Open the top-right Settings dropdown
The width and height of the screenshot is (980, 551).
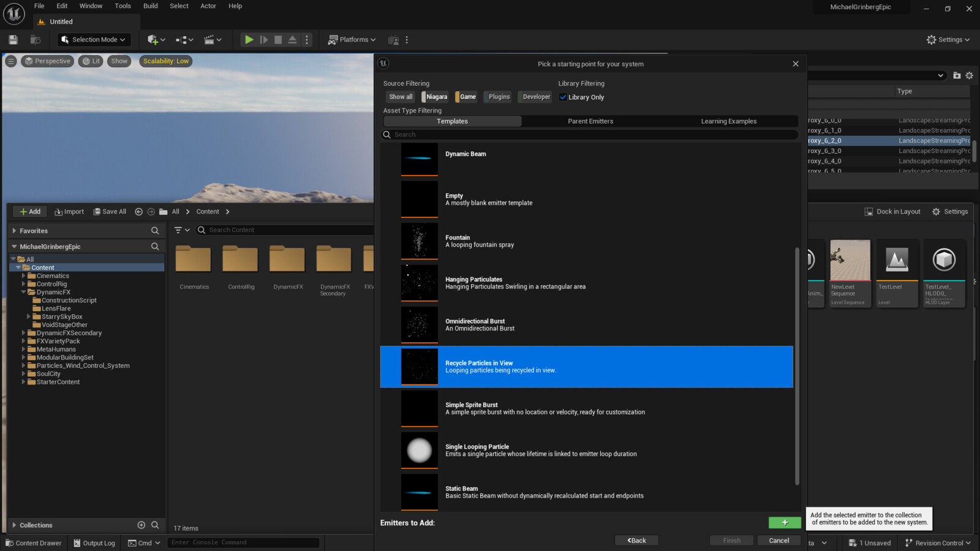pos(948,40)
